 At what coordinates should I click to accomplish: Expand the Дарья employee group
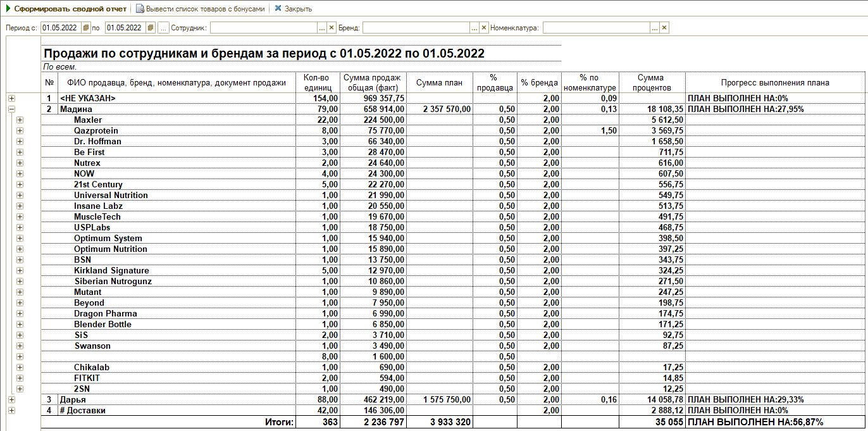tap(11, 400)
